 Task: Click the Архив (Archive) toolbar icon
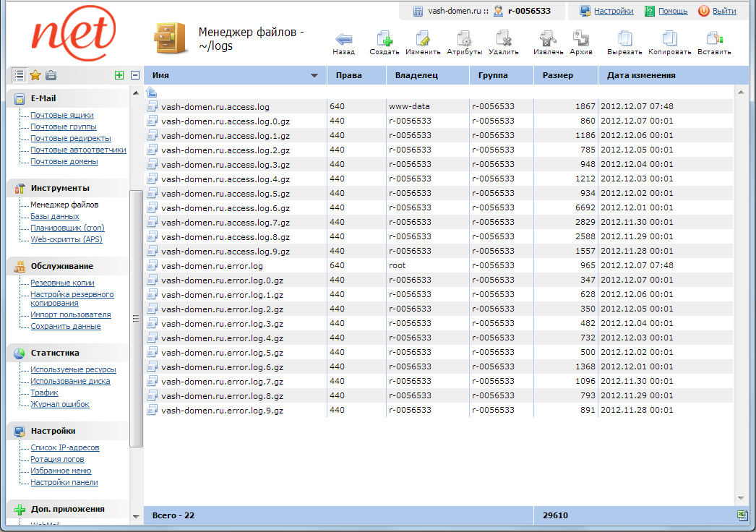pos(580,40)
